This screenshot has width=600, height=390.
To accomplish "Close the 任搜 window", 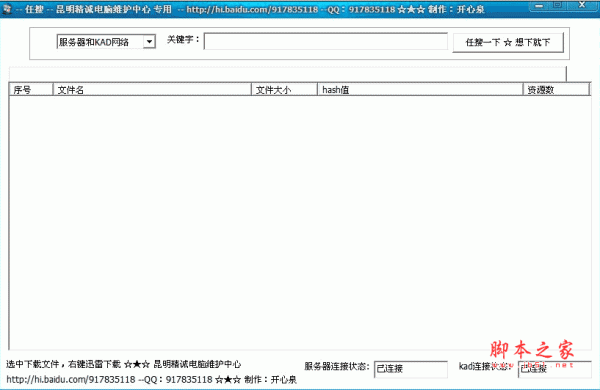I will pos(582,5).
